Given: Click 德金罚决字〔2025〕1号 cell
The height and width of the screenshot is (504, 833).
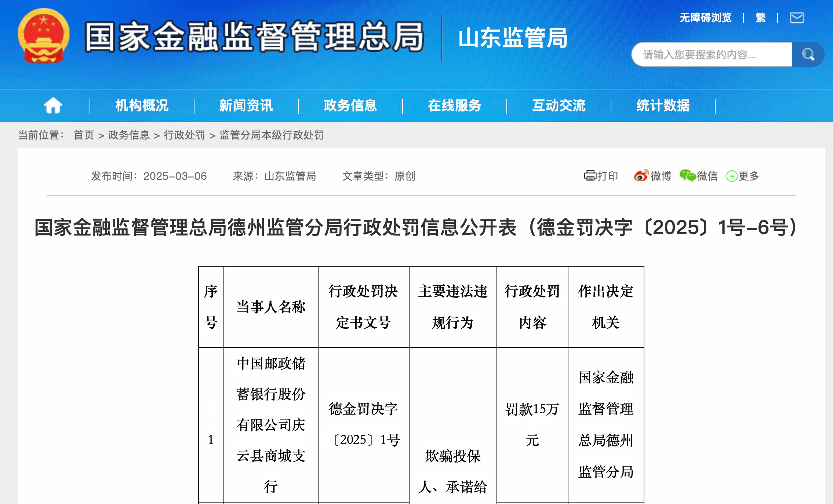Looking at the screenshot, I should click(x=363, y=424).
